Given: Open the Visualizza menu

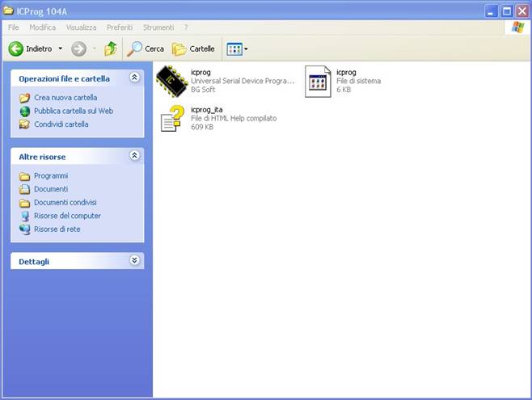Looking at the screenshot, I should click(81, 27).
